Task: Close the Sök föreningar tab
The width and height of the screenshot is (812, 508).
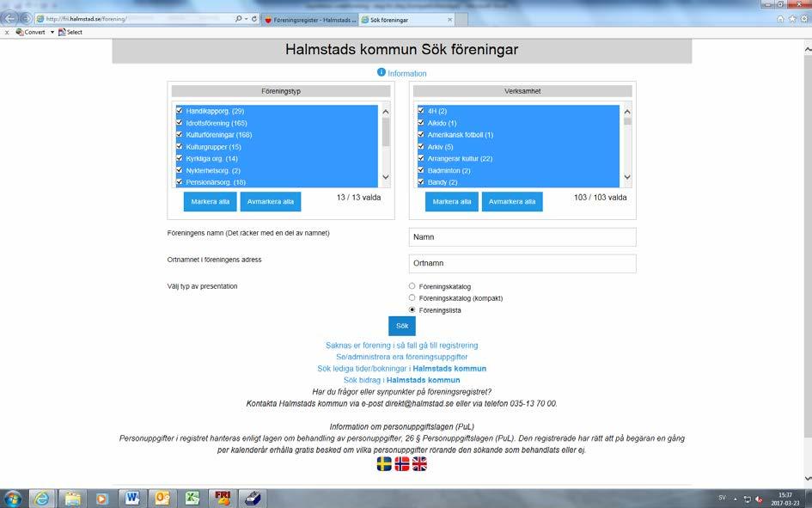Action: pyautogui.click(x=450, y=20)
